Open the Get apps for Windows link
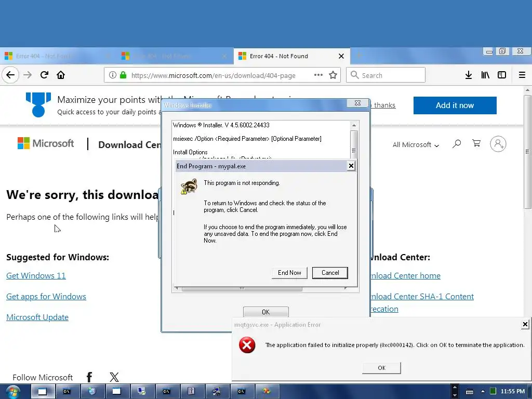 point(46,296)
